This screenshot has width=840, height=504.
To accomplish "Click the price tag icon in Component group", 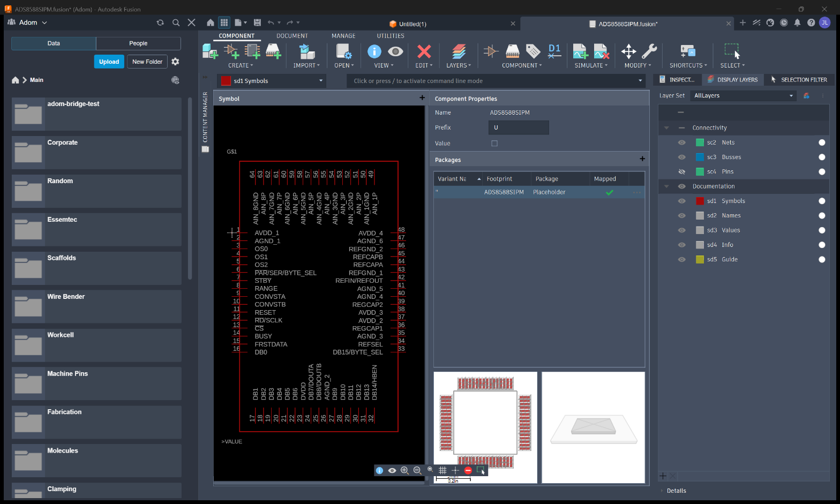I will tap(533, 51).
